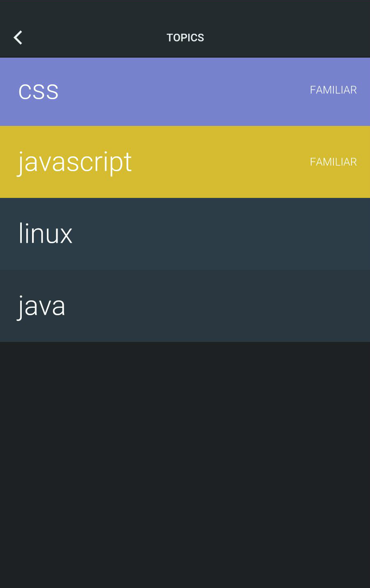Click the empty right side of the linux row

click(288, 234)
